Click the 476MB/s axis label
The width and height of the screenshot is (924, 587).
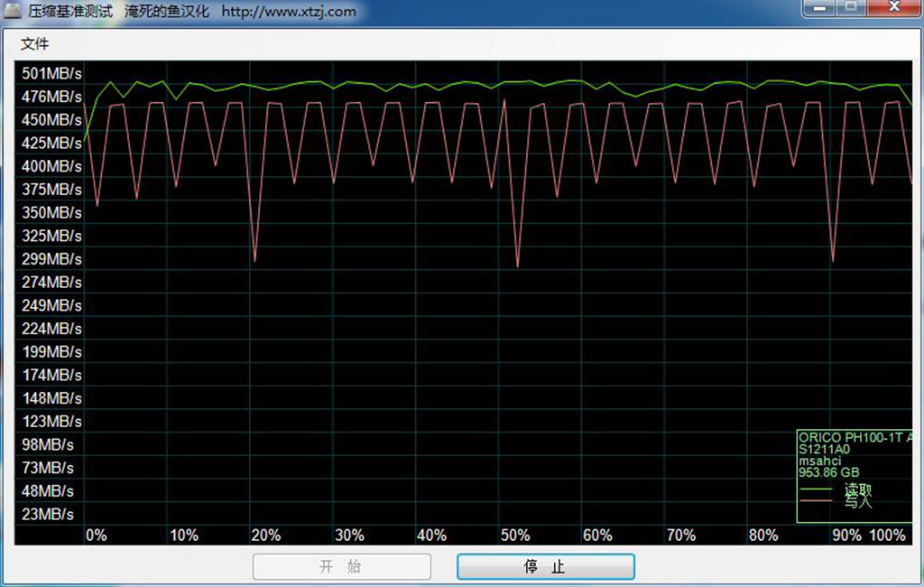coord(51,97)
